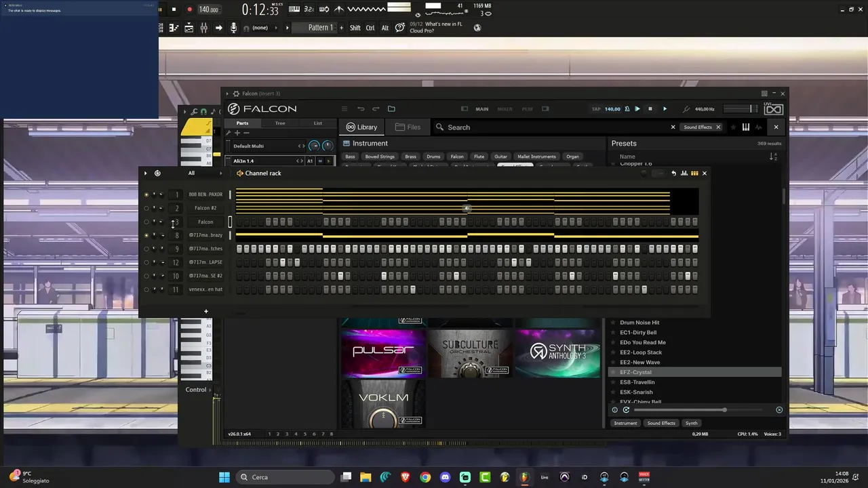
Task: Remove a part with the minus icon
Action: click(246, 133)
